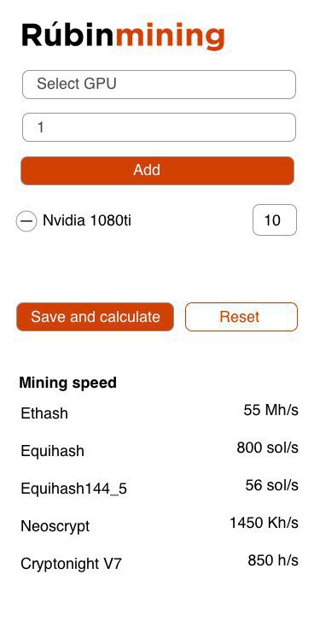Click the 850 h/s value
Image resolution: width=320 pixels, height=644 pixels.
click(273, 560)
